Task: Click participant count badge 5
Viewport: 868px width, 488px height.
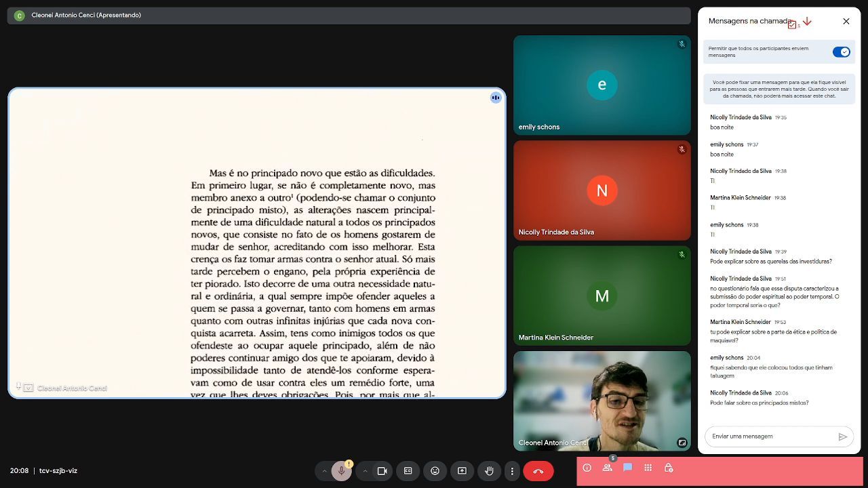Action: pyautogui.click(x=613, y=459)
